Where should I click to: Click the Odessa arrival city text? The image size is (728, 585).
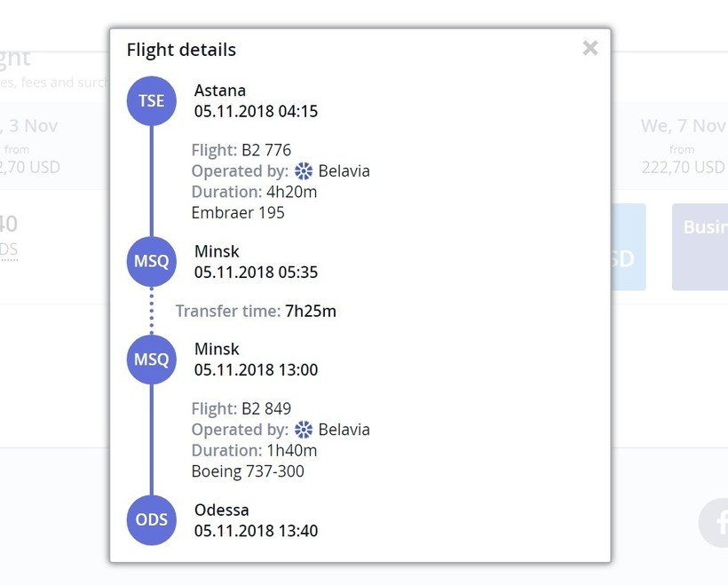point(222,510)
